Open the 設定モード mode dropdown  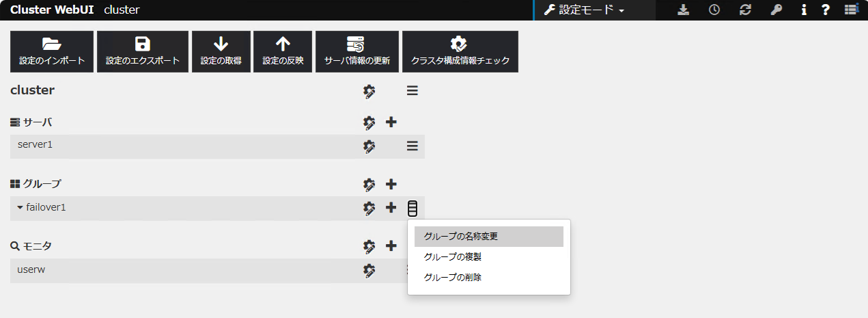coord(585,10)
